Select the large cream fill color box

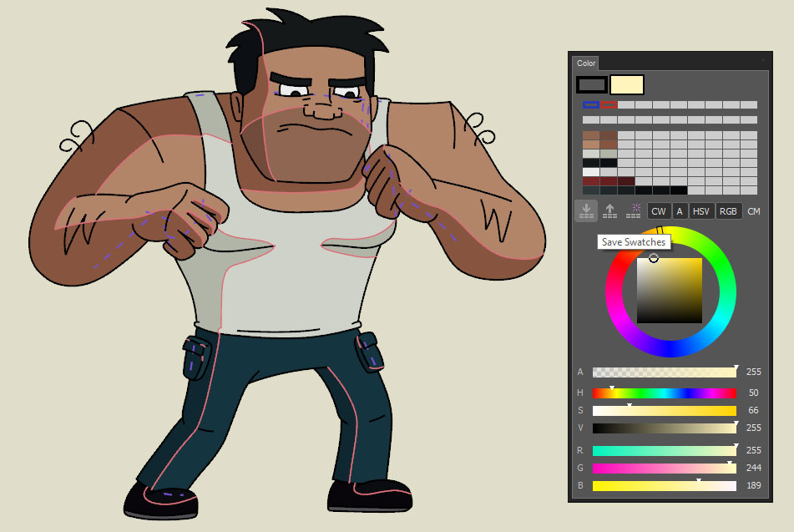point(627,84)
